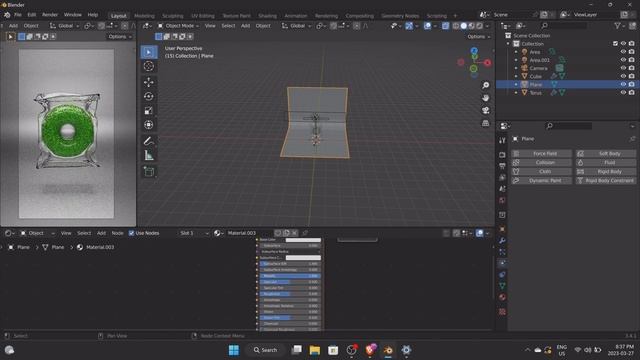The width and height of the screenshot is (640, 360).
Task: Open the Render menu
Action: tap(50, 15)
